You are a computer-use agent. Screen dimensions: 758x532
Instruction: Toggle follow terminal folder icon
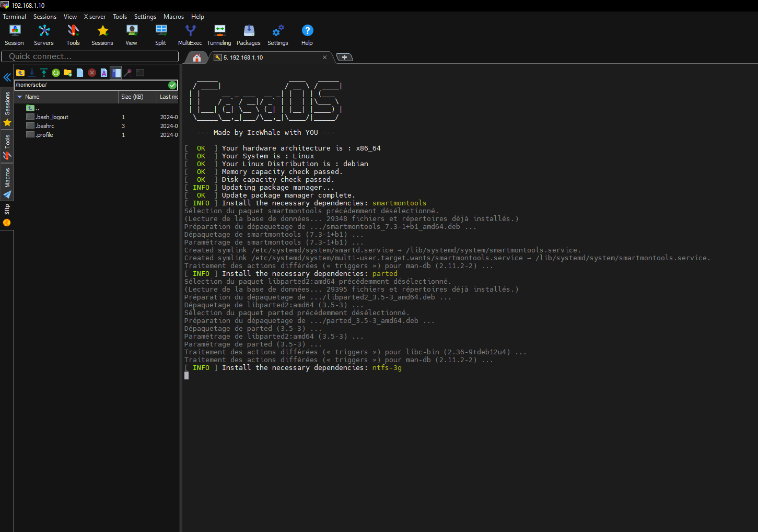[116, 73]
